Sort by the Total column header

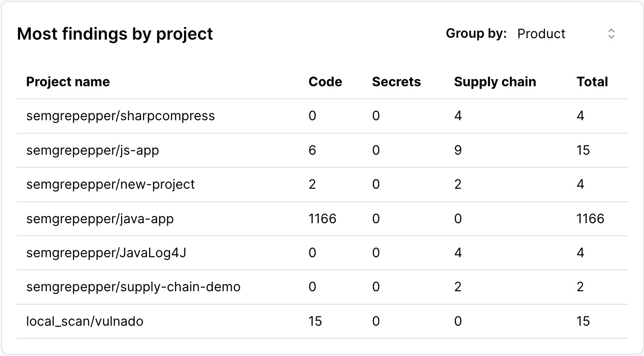tap(592, 82)
